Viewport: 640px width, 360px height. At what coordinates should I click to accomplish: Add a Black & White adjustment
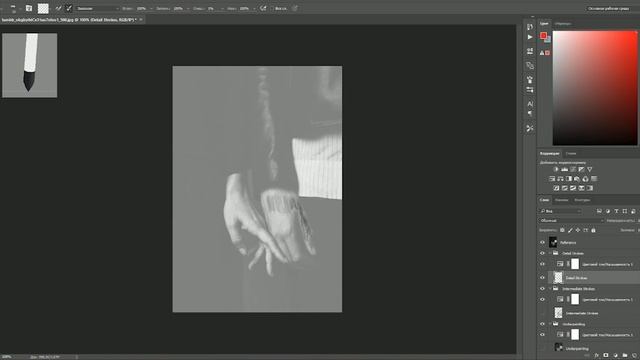click(569, 179)
